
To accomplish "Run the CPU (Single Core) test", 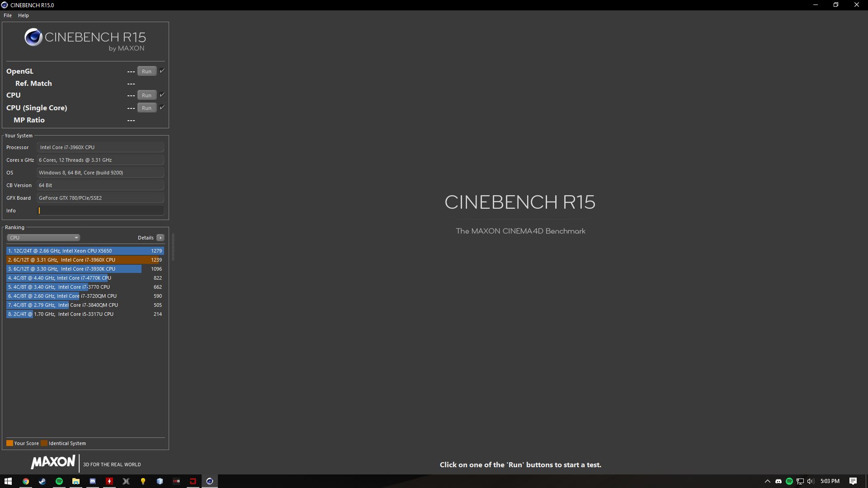I will coord(147,108).
